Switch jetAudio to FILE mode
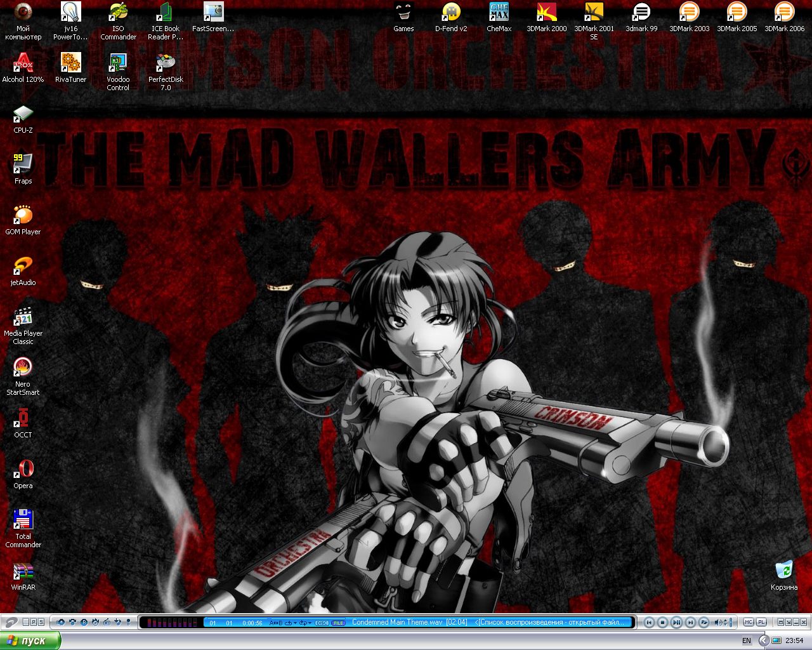Viewport: 812px width, 650px height. (338, 623)
